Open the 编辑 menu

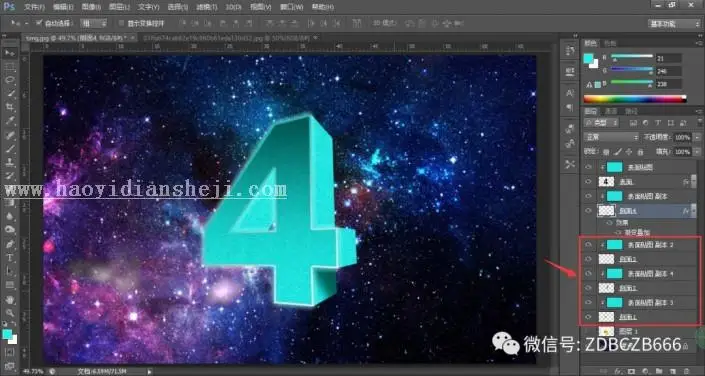[x=63, y=7]
